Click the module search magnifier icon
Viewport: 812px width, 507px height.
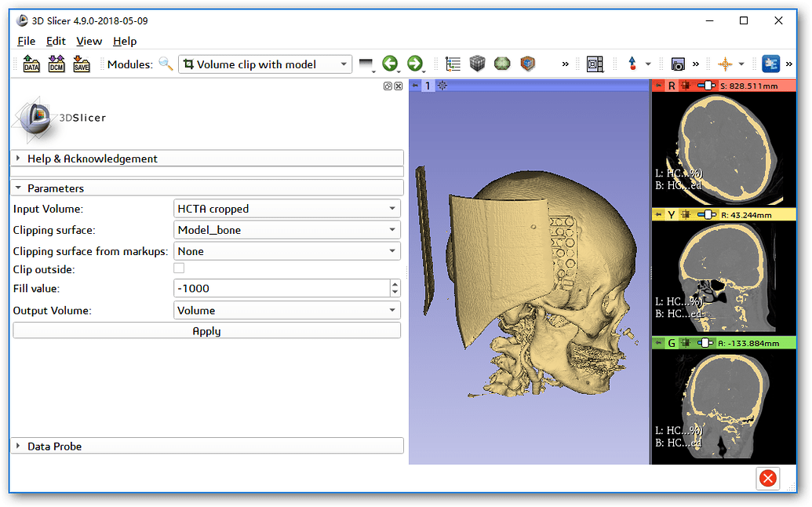[166, 64]
